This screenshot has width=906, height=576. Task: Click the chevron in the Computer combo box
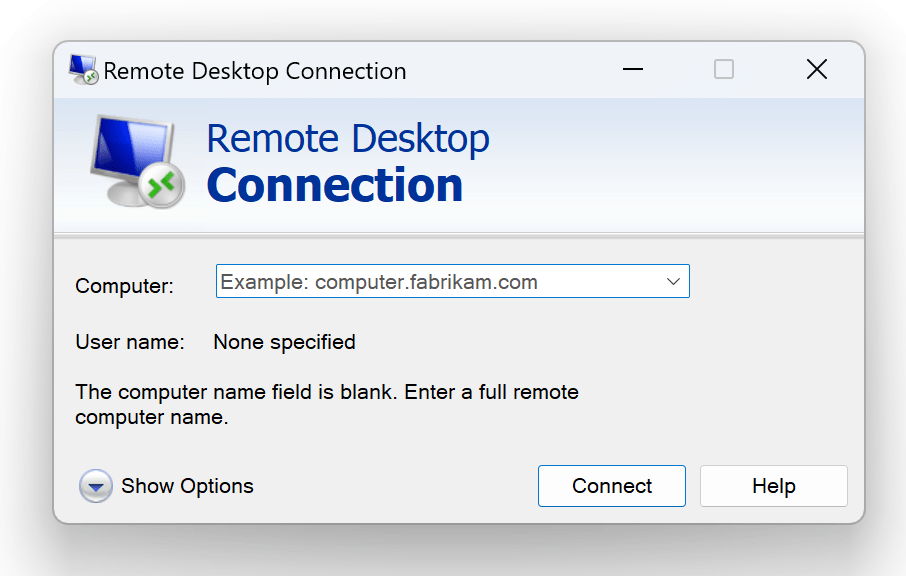[673, 281]
